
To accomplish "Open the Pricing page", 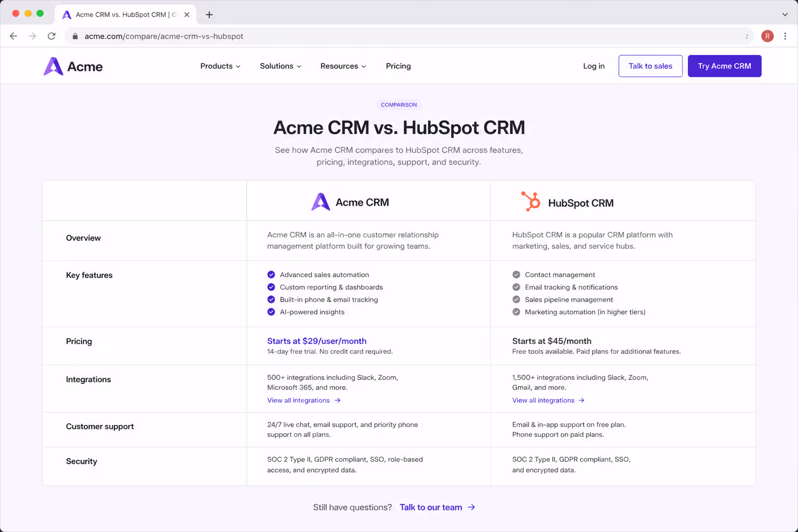I will 398,66.
